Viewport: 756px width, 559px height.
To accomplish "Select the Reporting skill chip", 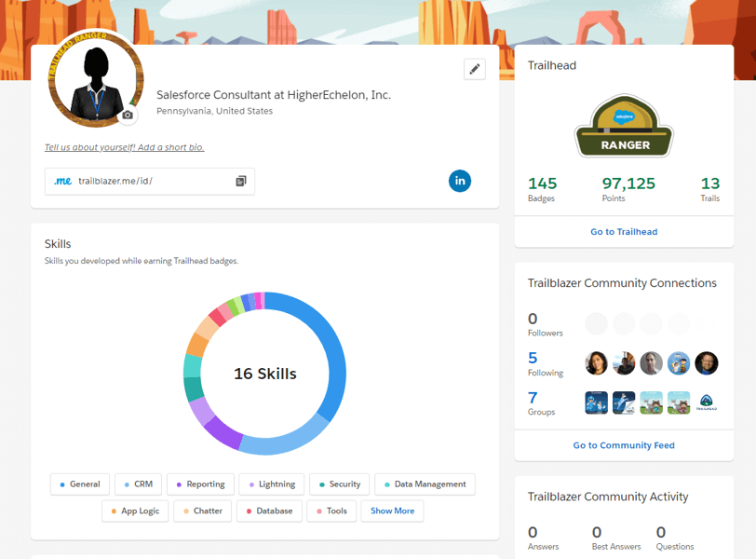I will click(200, 484).
